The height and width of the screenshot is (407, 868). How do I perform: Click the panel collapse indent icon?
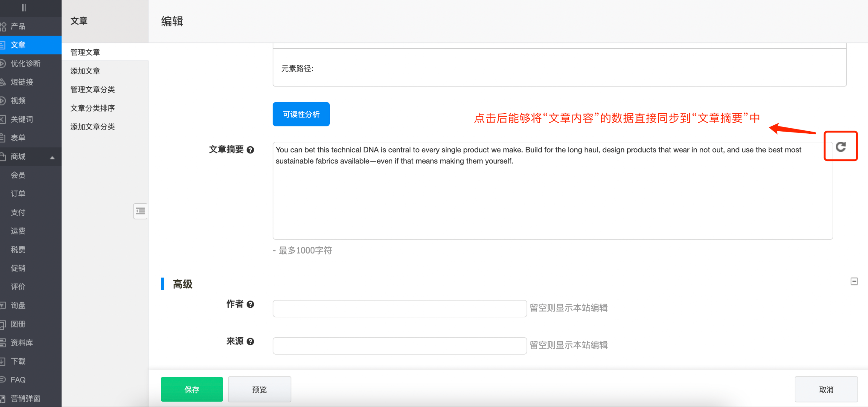click(x=140, y=211)
